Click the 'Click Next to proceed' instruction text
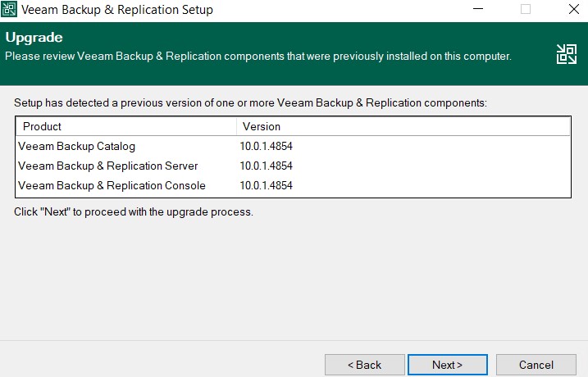The image size is (588, 377). click(x=134, y=211)
